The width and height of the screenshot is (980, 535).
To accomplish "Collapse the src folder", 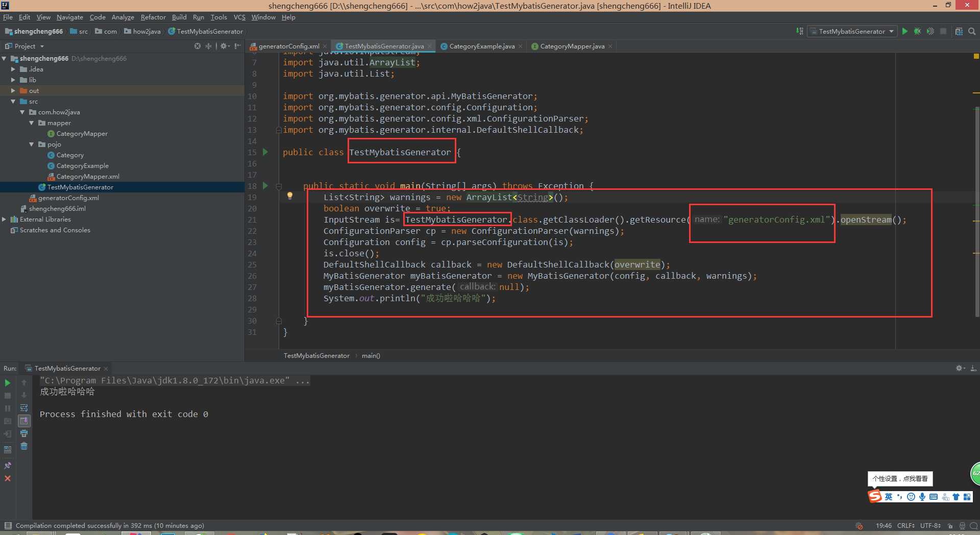I will point(13,101).
